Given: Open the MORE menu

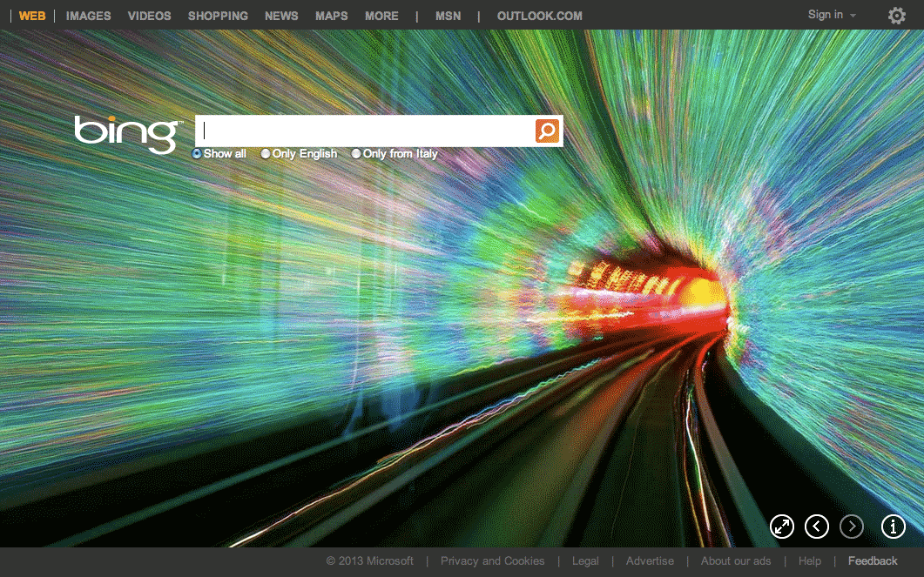Looking at the screenshot, I should [x=381, y=16].
